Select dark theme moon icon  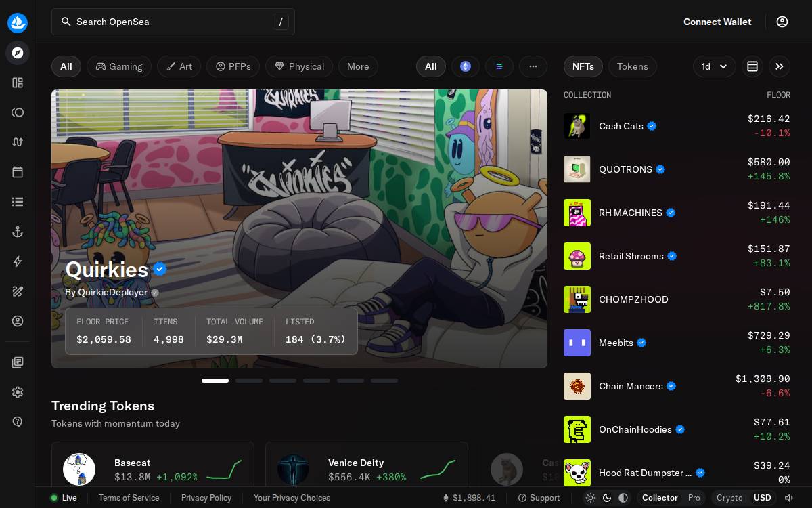click(607, 498)
